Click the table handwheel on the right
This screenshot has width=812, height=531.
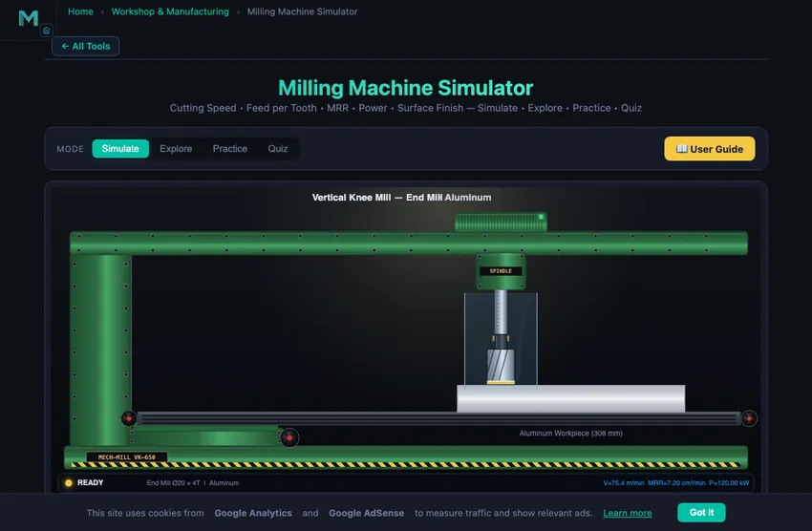749,418
